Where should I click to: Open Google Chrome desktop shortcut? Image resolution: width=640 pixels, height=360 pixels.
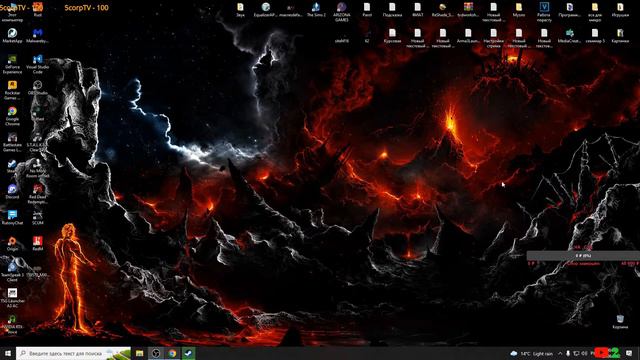(x=12, y=116)
